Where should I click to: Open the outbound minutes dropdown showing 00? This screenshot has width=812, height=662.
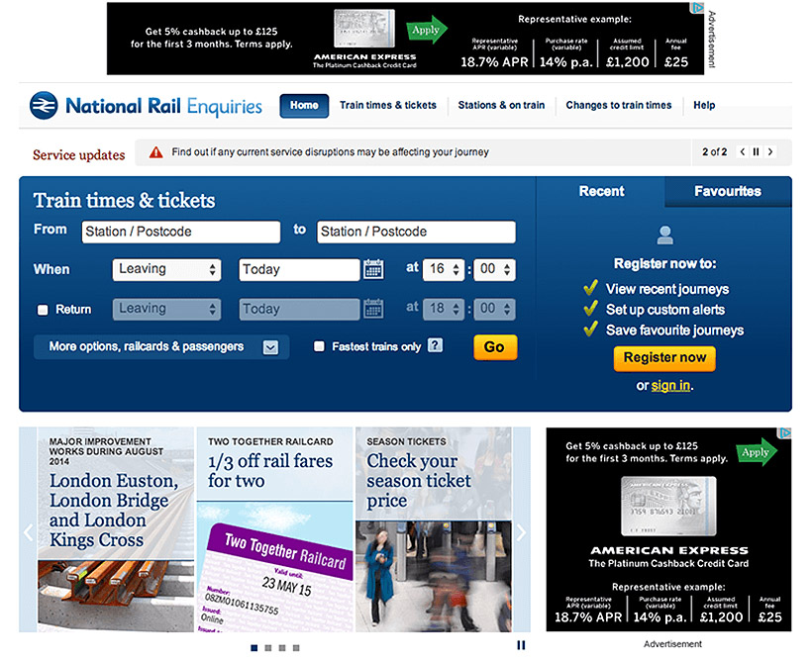(x=494, y=269)
